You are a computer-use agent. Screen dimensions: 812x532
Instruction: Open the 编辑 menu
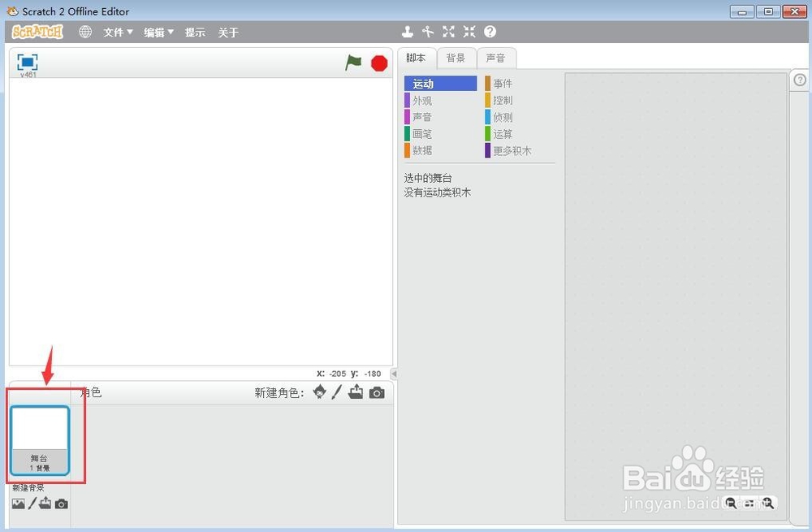tap(158, 32)
